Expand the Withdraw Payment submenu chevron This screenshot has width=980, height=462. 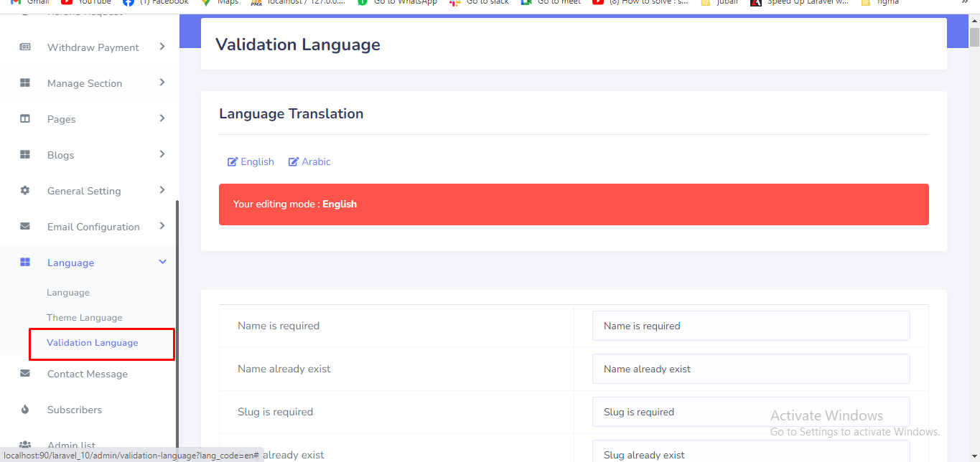point(162,47)
